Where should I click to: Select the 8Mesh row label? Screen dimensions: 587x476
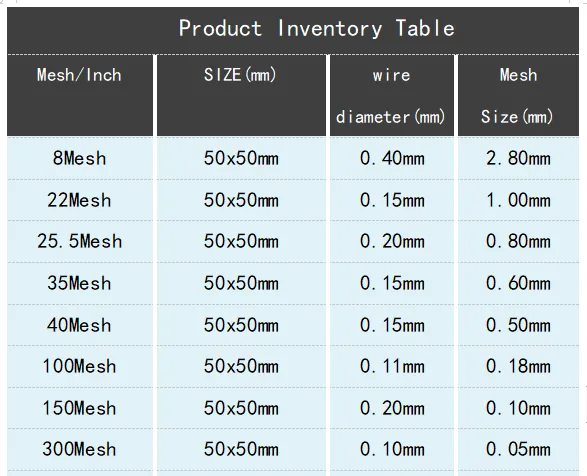(x=79, y=158)
